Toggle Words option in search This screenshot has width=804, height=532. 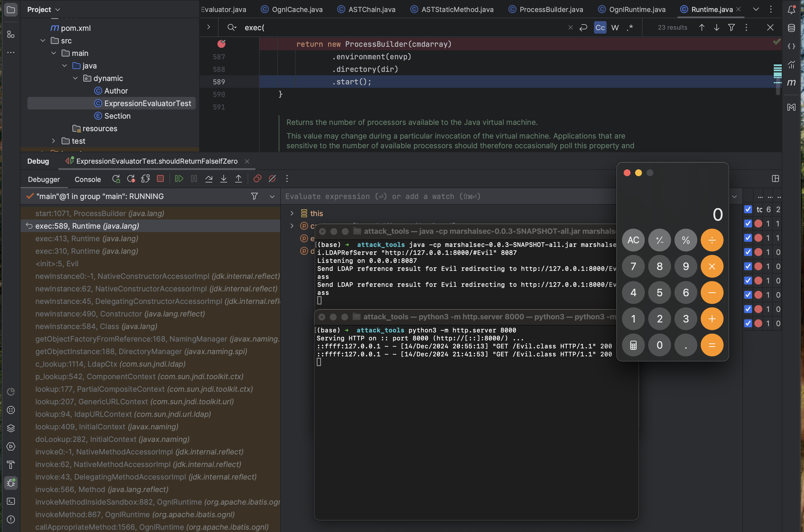click(x=615, y=27)
